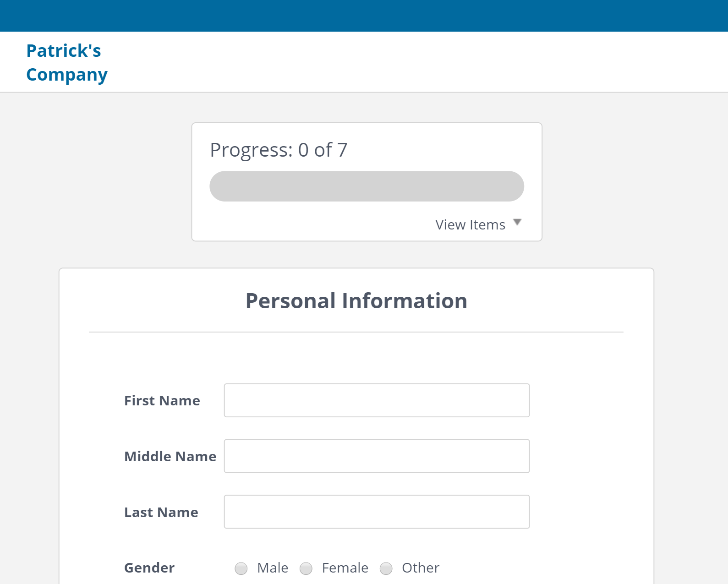Click inside the Last Name field
Screen dimensions: 728x584
pos(376,512)
